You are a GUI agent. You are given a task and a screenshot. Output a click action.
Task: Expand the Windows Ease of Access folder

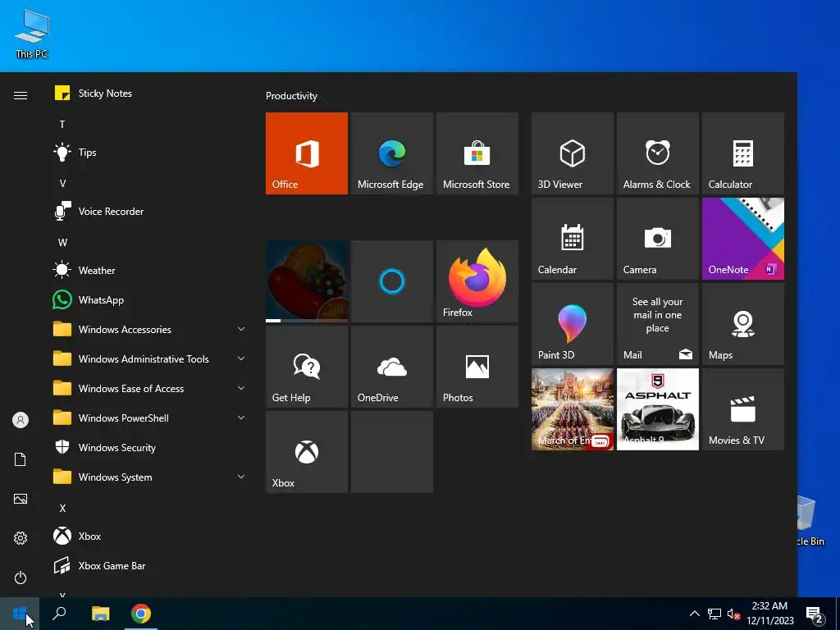point(149,388)
